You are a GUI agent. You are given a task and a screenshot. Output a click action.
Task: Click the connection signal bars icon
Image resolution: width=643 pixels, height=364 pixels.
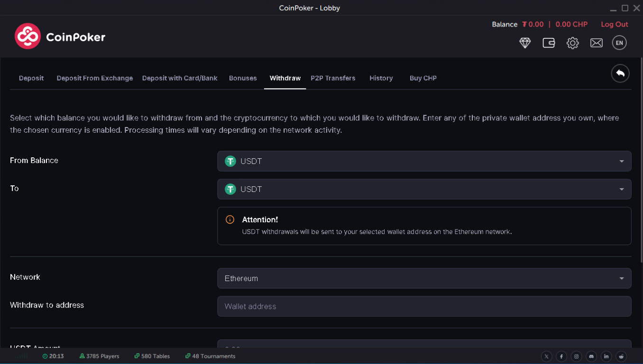(21, 356)
